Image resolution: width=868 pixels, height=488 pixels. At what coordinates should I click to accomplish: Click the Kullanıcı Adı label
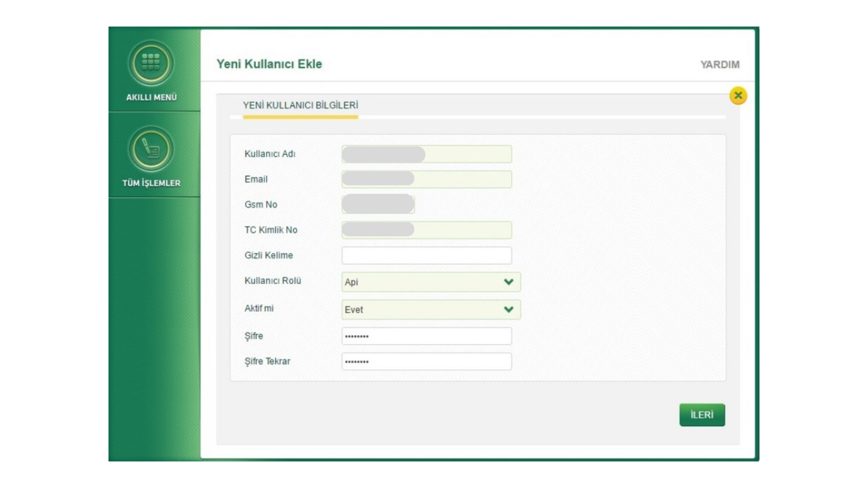pos(270,154)
